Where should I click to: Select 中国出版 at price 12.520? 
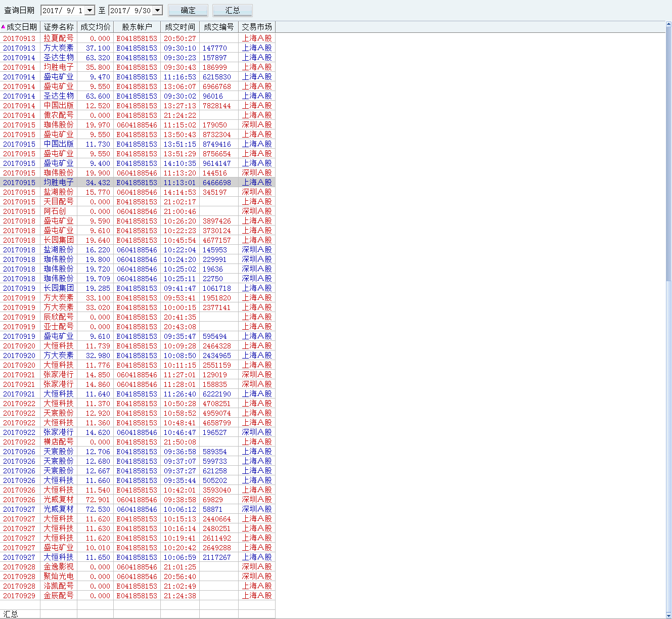pos(59,106)
